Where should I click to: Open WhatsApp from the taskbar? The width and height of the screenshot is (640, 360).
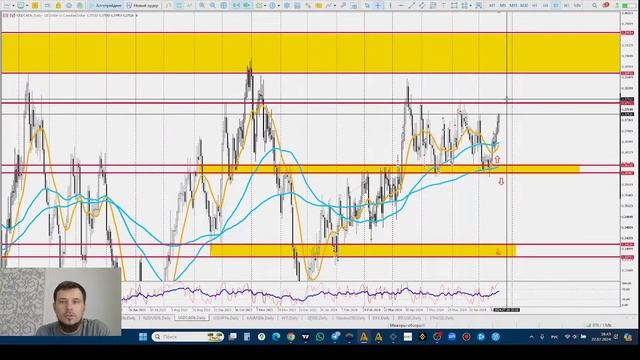(x=320, y=337)
